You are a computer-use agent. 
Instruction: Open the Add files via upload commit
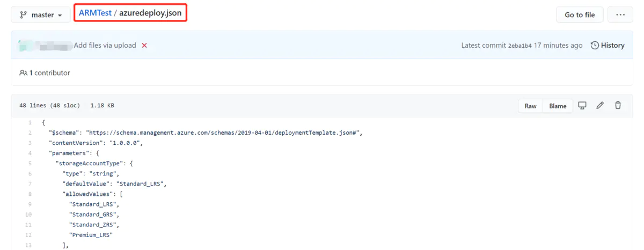pos(105,46)
